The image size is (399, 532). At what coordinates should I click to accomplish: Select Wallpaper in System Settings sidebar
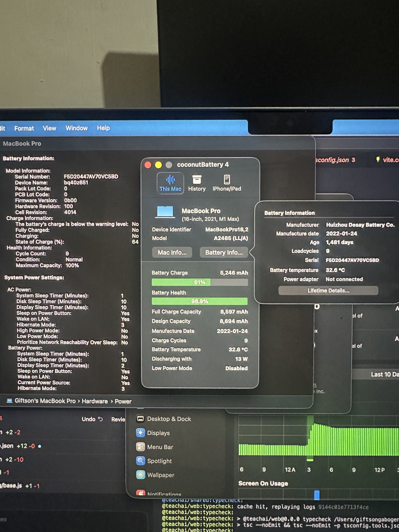tap(155, 475)
